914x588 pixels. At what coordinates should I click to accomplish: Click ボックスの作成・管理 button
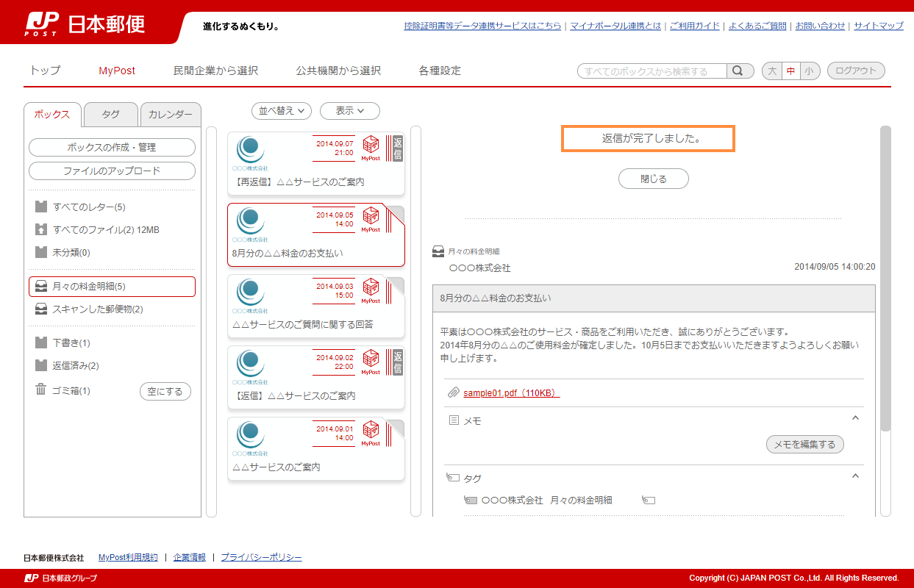point(112,147)
